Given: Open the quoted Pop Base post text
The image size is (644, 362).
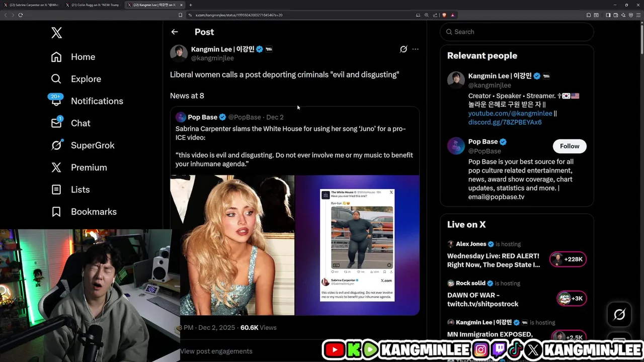Looking at the screenshot, I should [x=294, y=146].
